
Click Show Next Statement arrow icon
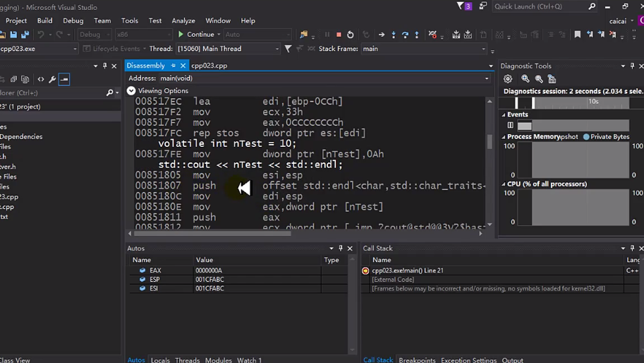pos(382,35)
